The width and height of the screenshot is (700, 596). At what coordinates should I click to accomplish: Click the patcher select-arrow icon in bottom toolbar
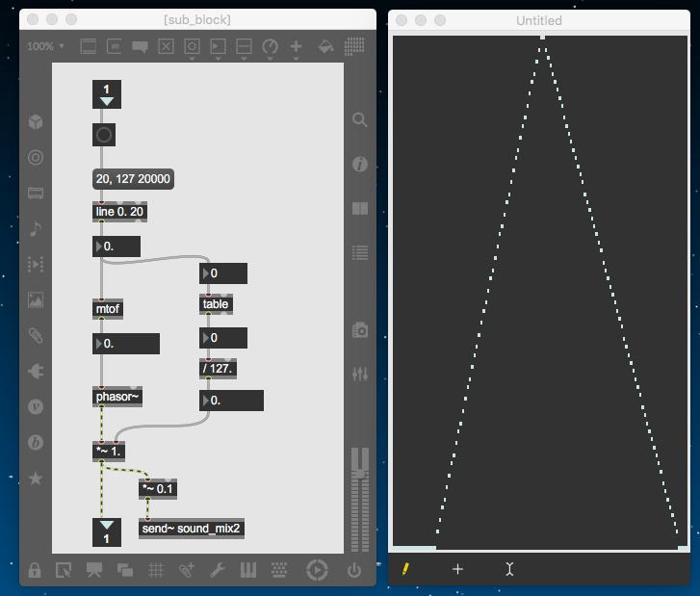(x=64, y=570)
